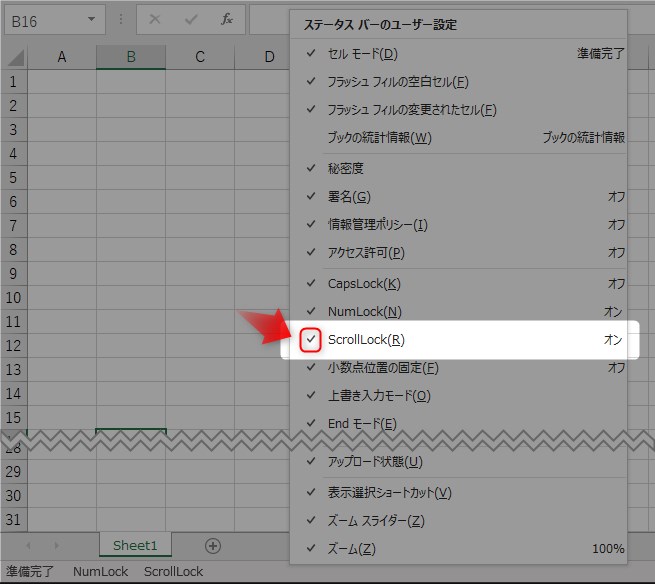
Task: Click the next sheet navigation arrow
Action: (56, 545)
